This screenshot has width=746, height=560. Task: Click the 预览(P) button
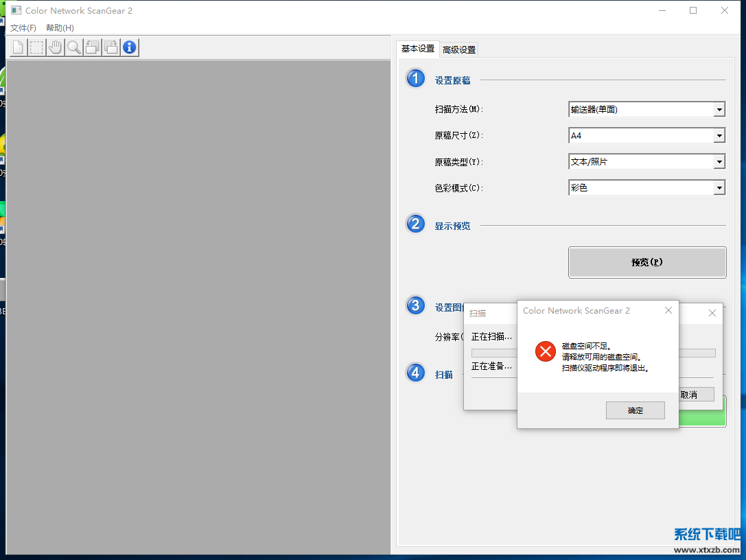tap(646, 262)
